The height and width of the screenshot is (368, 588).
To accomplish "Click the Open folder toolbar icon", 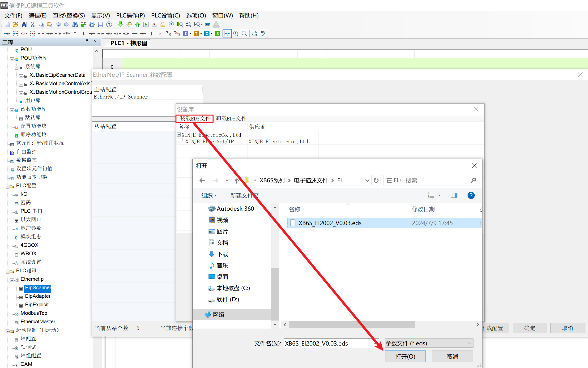I will pos(16,24).
